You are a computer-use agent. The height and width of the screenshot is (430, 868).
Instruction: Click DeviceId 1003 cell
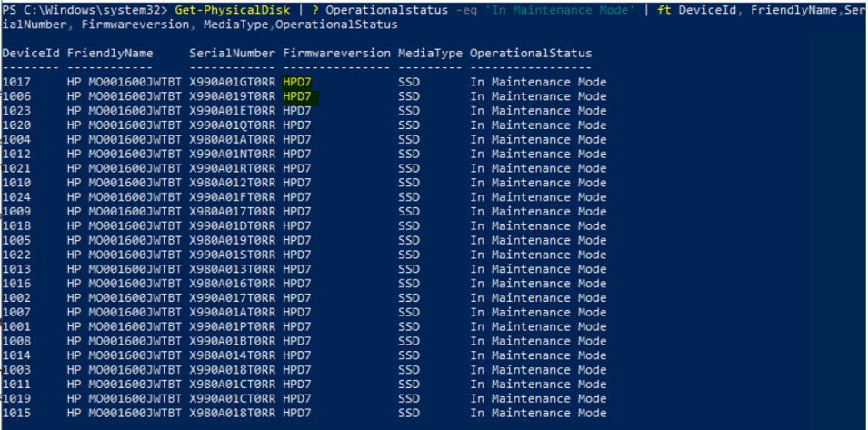[16, 370]
